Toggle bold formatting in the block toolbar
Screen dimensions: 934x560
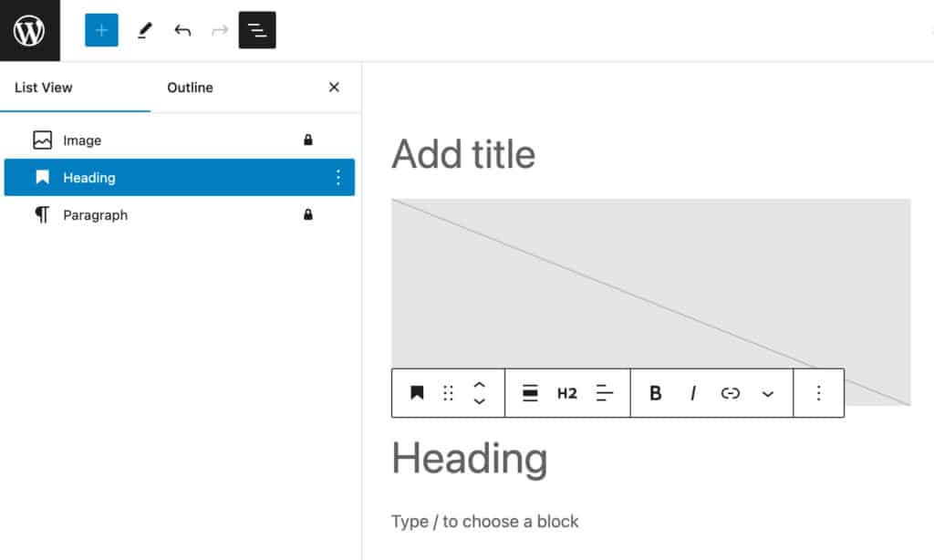click(x=655, y=393)
